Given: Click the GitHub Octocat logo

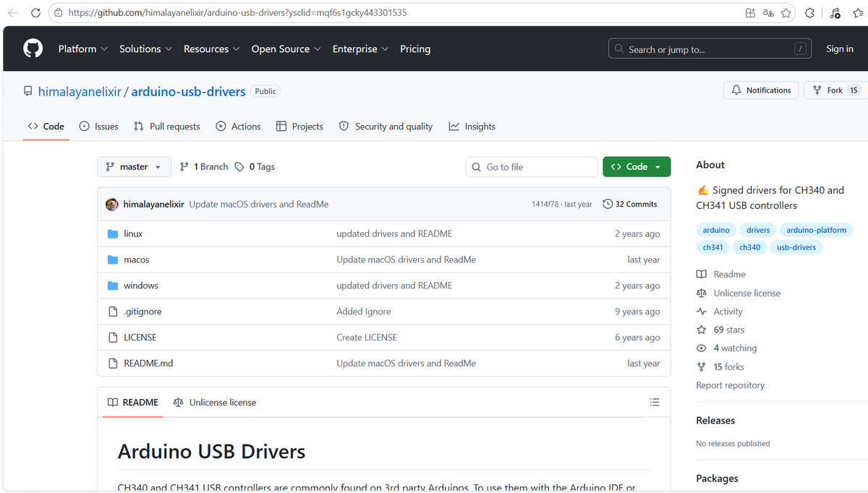Looking at the screenshot, I should (x=33, y=49).
